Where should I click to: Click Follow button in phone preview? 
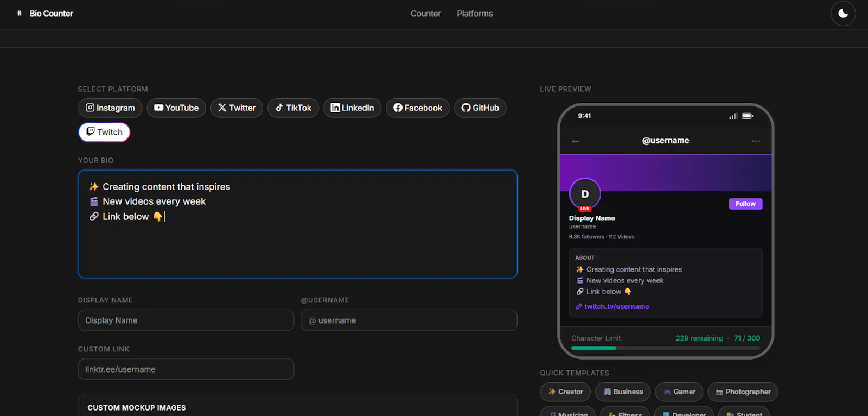coord(745,204)
